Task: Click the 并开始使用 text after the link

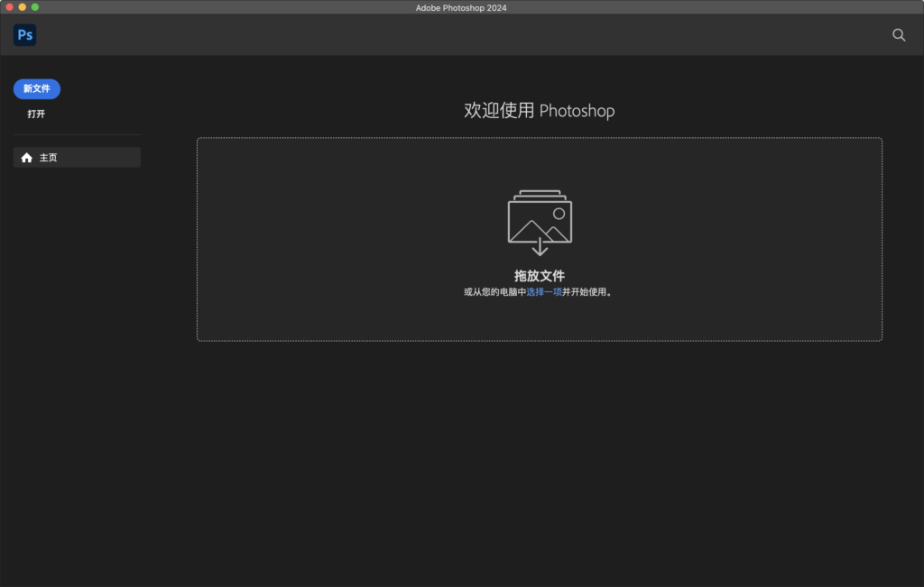Action: click(x=587, y=292)
